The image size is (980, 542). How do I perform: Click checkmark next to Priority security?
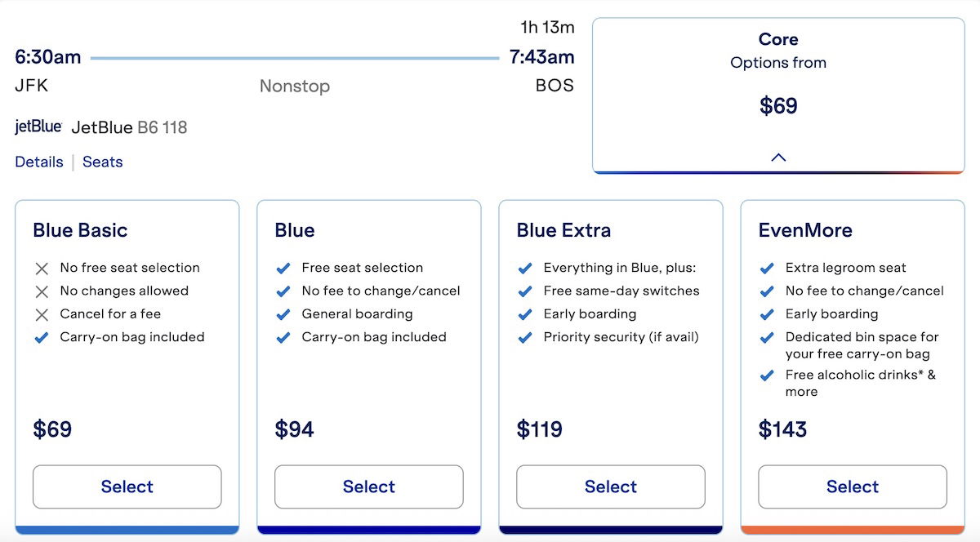click(525, 337)
